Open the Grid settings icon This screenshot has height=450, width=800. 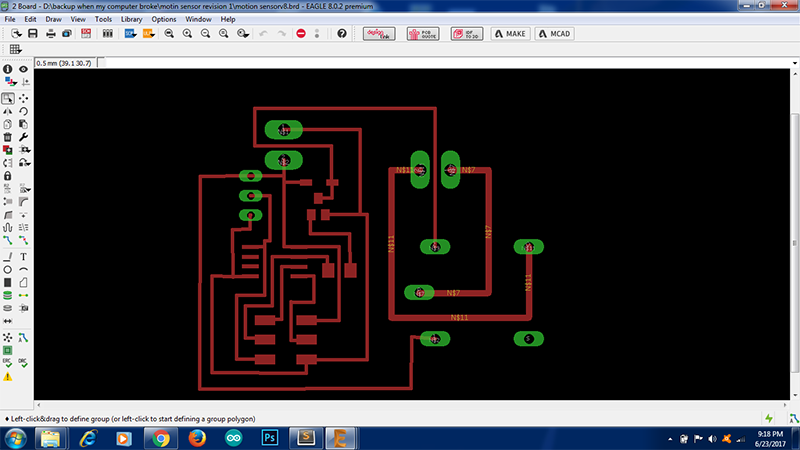pyautogui.click(x=15, y=49)
